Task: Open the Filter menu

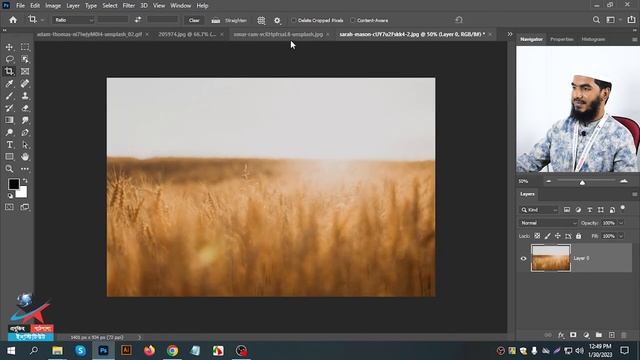Action: [x=129, y=6]
